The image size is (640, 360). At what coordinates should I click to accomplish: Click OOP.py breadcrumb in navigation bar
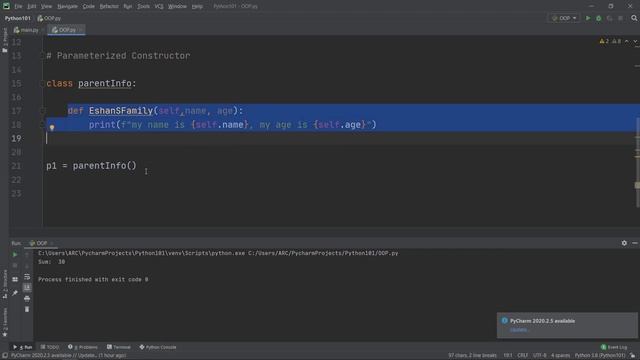click(x=49, y=18)
